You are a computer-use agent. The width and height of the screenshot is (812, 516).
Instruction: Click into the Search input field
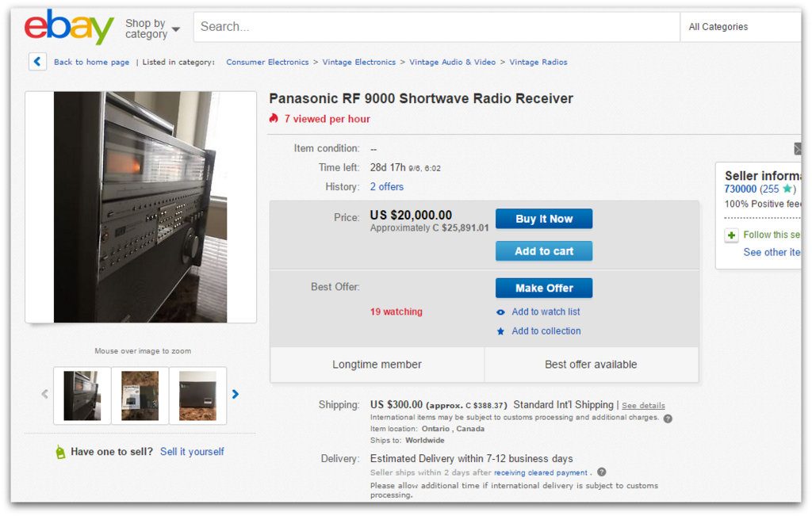point(437,27)
